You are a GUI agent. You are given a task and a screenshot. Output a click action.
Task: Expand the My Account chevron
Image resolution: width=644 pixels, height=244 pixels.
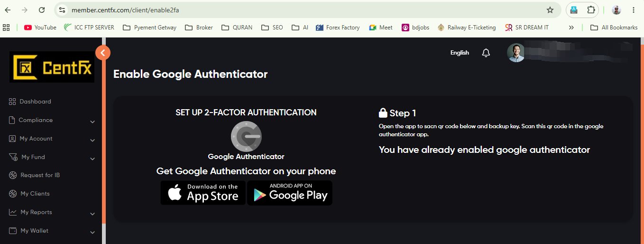click(92, 140)
